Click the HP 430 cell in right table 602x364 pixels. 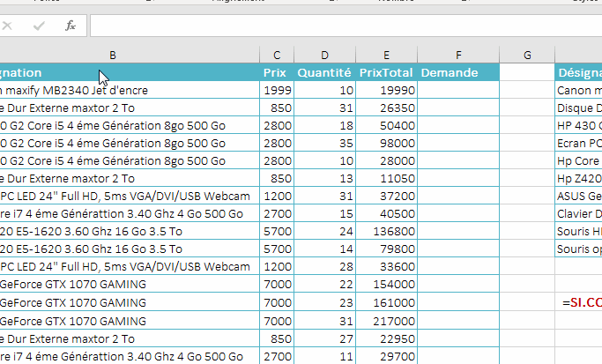coord(578,125)
